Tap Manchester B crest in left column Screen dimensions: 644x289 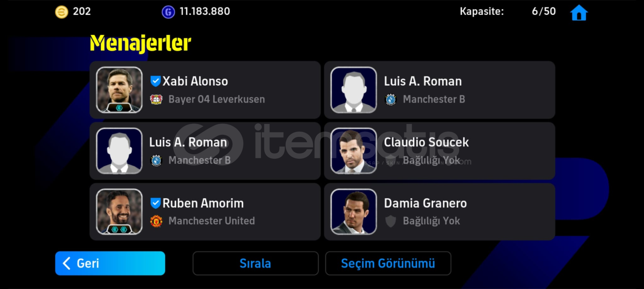pyautogui.click(x=156, y=160)
